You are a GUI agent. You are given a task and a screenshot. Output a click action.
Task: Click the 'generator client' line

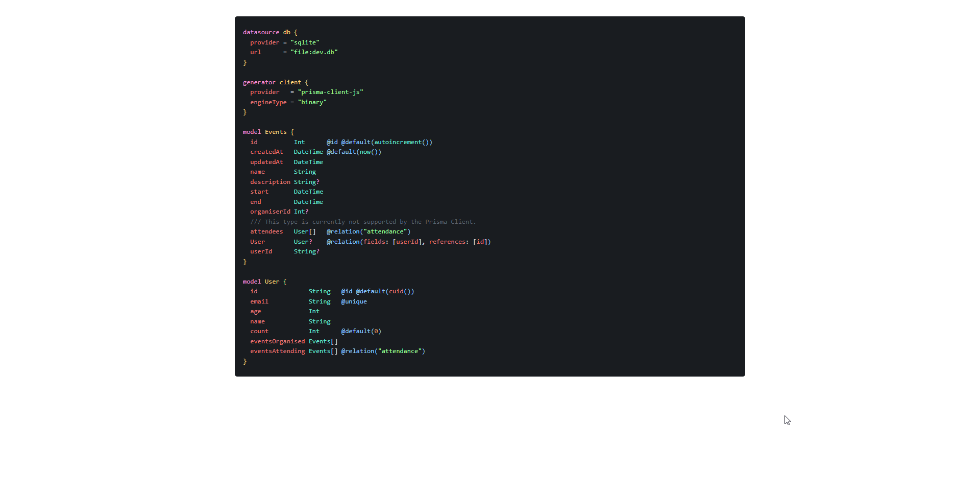tap(276, 82)
